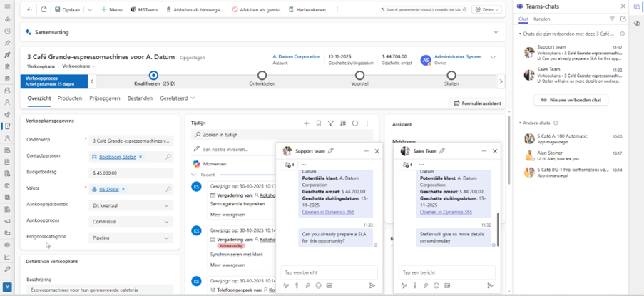
Task: Click the timeline bookmark icon
Action: (x=318, y=123)
